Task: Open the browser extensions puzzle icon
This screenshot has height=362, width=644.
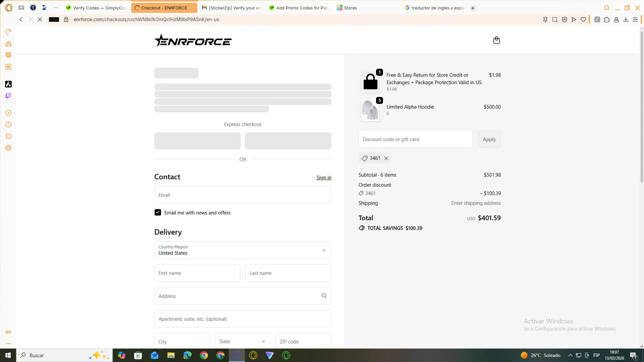Action: pyautogui.click(x=607, y=20)
